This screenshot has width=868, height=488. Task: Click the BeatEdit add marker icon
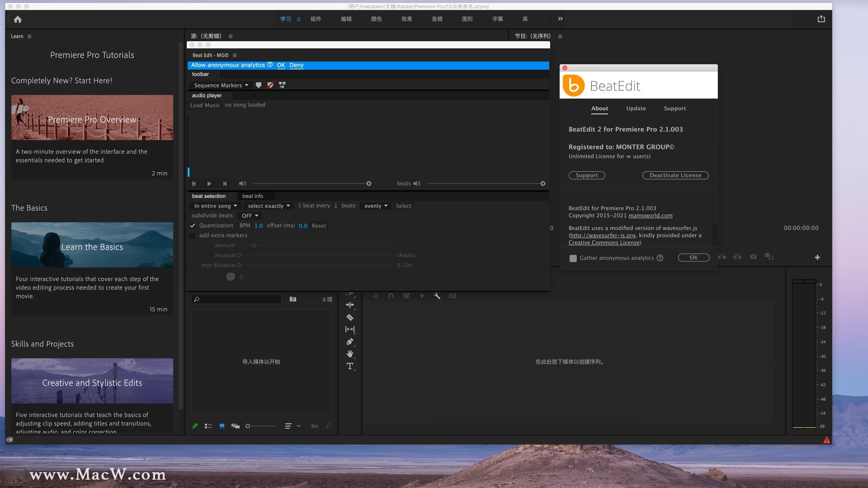point(259,85)
